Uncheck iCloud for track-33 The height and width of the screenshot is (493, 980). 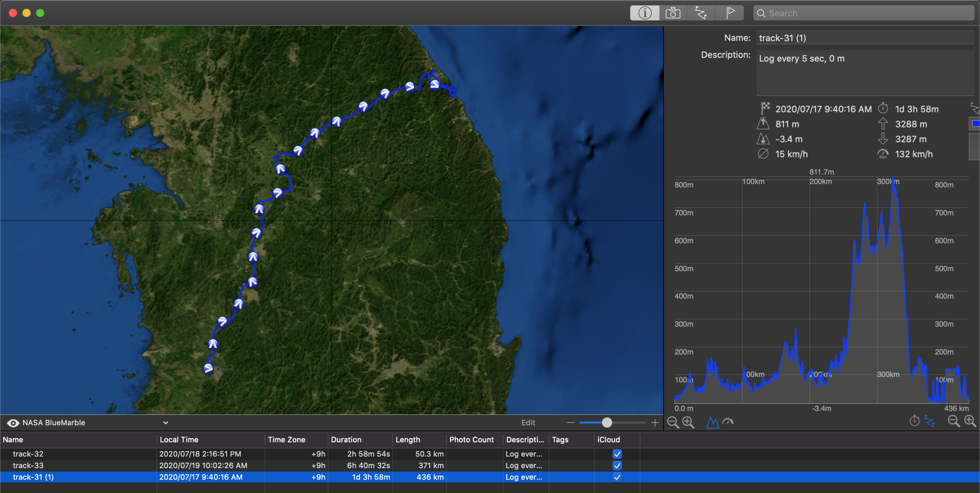click(x=617, y=465)
